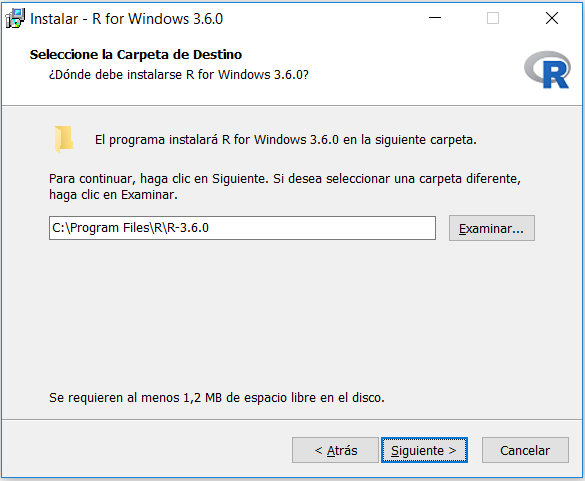Click the destination folder path field
The height and width of the screenshot is (481, 585).
242,228
